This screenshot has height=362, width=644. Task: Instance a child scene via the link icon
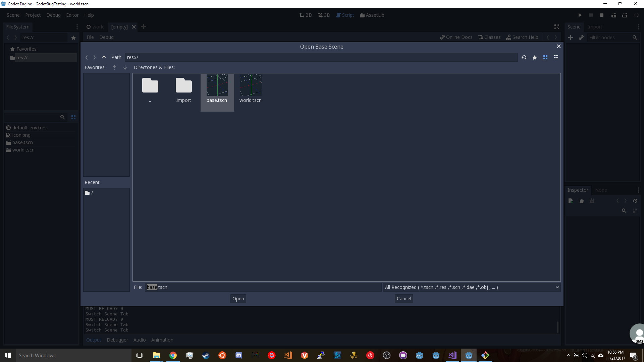coord(581,38)
